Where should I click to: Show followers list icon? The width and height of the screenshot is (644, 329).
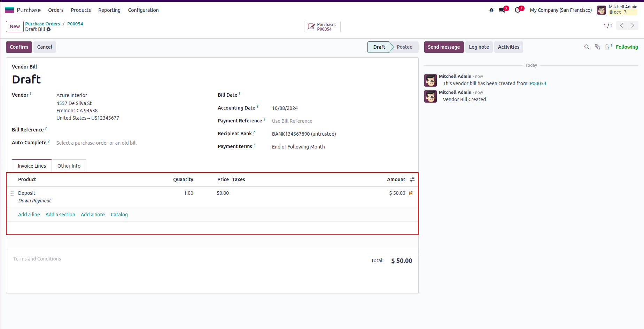tap(607, 47)
